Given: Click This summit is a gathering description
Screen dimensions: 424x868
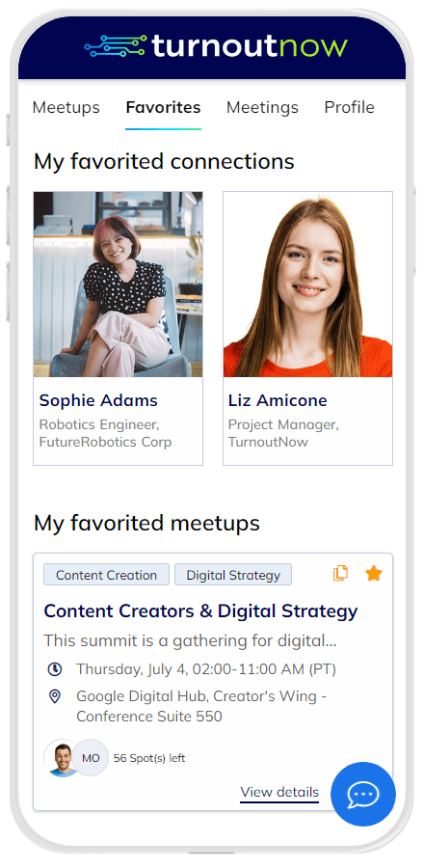Looking at the screenshot, I should click(x=190, y=641).
